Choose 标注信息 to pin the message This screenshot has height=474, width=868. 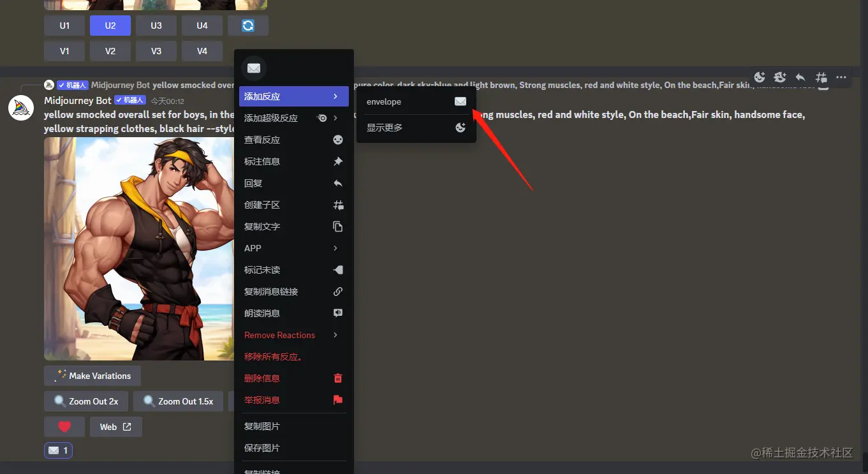coord(294,161)
